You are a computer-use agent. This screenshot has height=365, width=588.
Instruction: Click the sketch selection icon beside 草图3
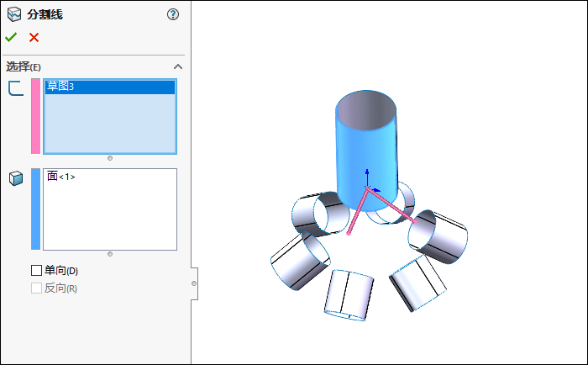pyautogui.click(x=16, y=88)
